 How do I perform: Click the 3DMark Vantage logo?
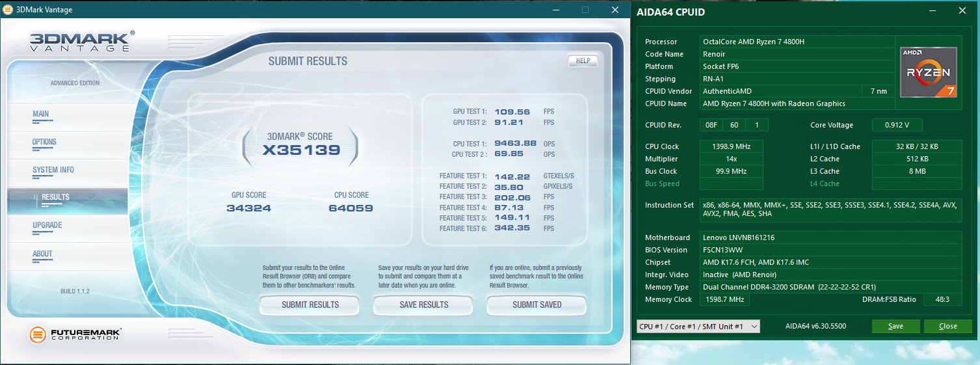82,41
